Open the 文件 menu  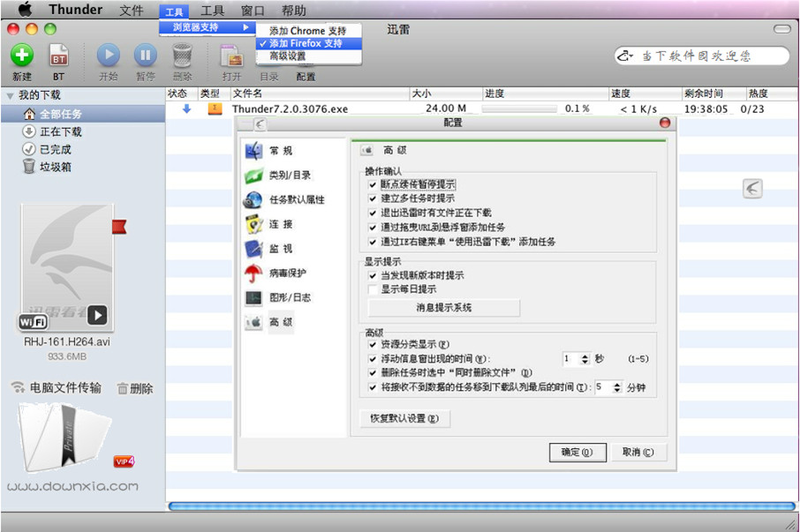131,11
